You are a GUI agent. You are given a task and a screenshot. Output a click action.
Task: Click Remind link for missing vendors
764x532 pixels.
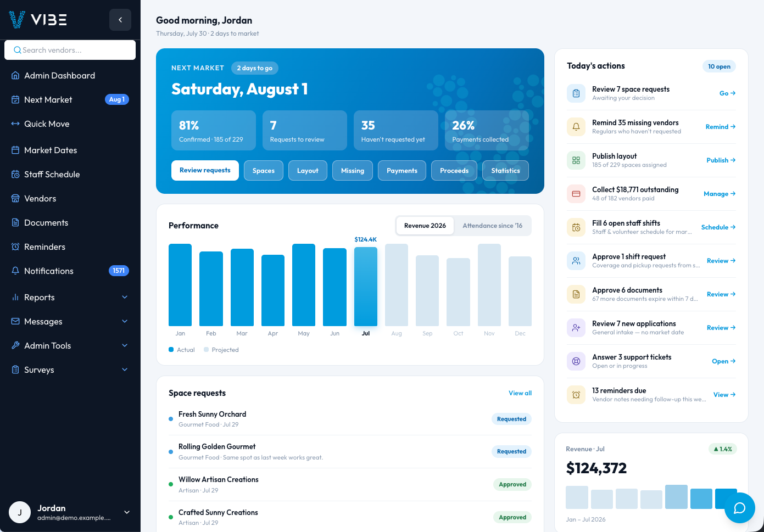[721, 127]
